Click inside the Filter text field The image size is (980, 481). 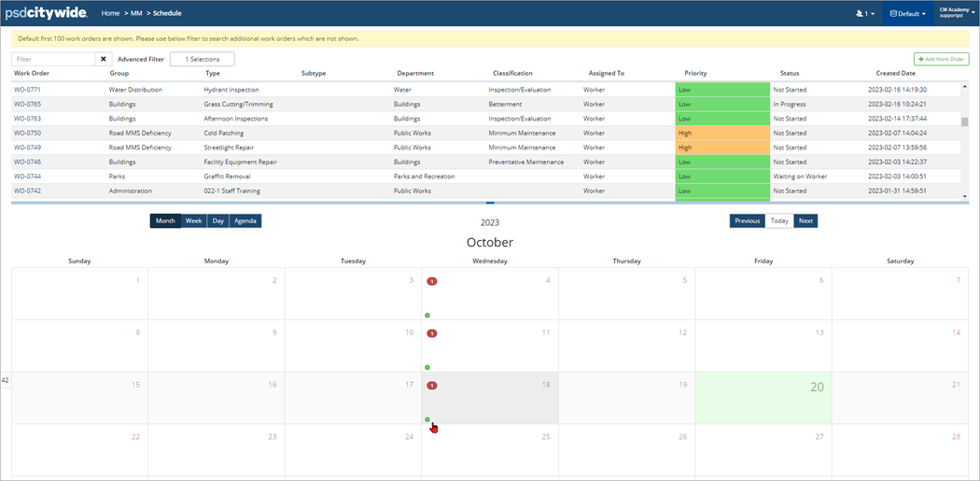pos(54,59)
